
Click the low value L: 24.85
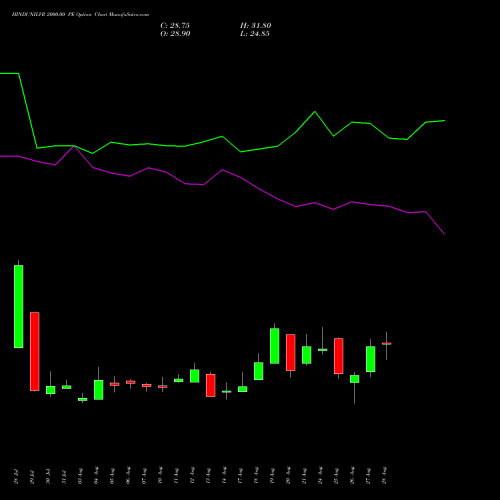coord(255,34)
